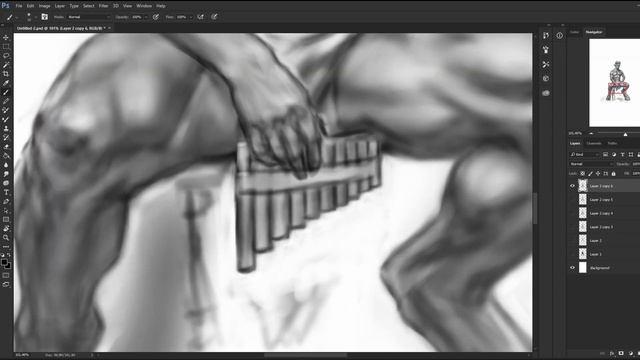Change screen mode from the toolbar's lowest icon

point(6,284)
